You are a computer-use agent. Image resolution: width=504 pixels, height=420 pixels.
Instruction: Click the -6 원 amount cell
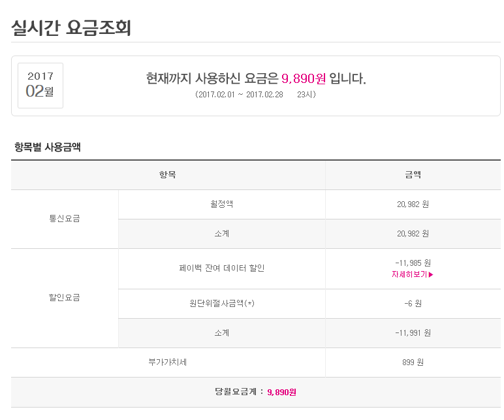tap(413, 303)
